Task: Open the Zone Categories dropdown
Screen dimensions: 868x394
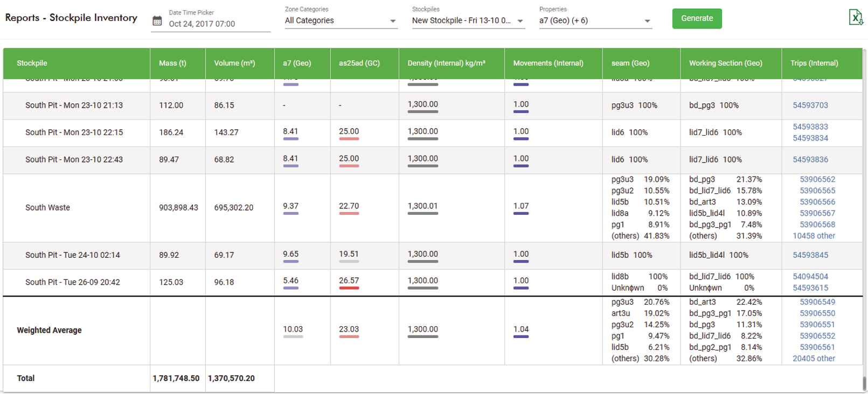Action: point(341,20)
